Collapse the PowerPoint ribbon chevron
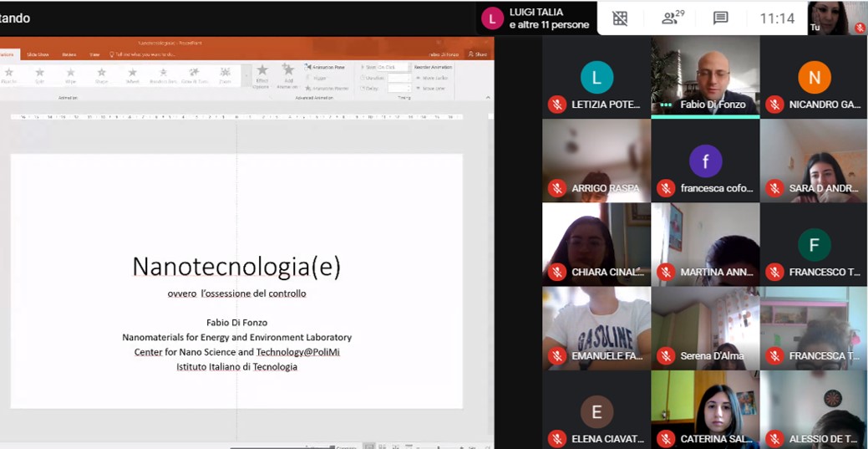The height and width of the screenshot is (449, 868). tap(488, 98)
